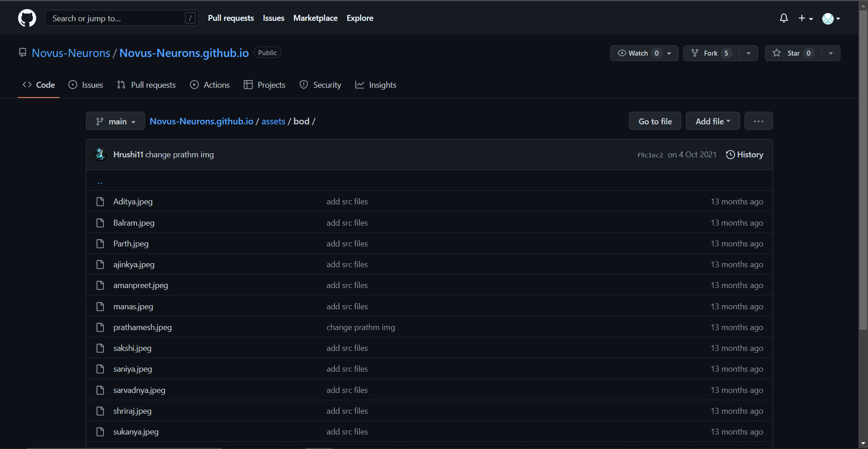Screen dimensions: 868x449
Task: Open commit History via the clock icon
Action: tap(731, 154)
